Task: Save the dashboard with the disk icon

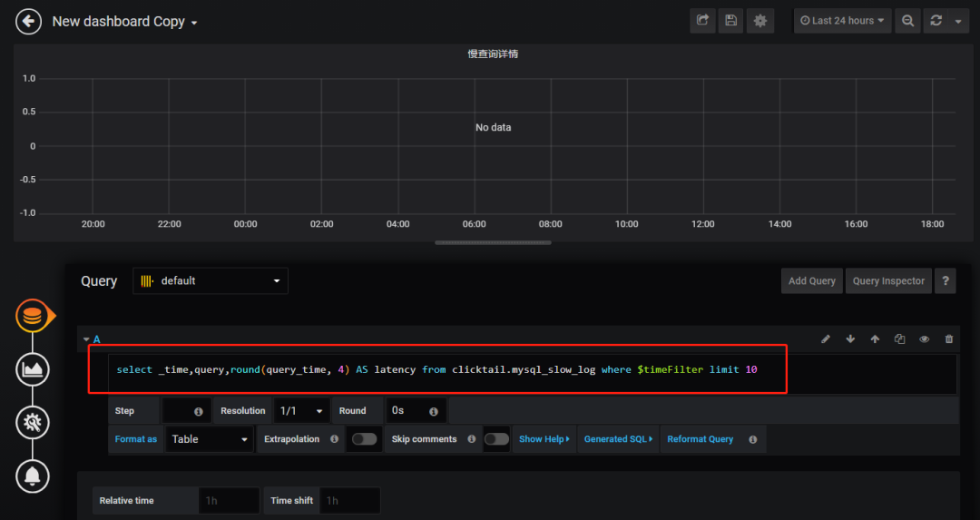Action: [x=730, y=21]
